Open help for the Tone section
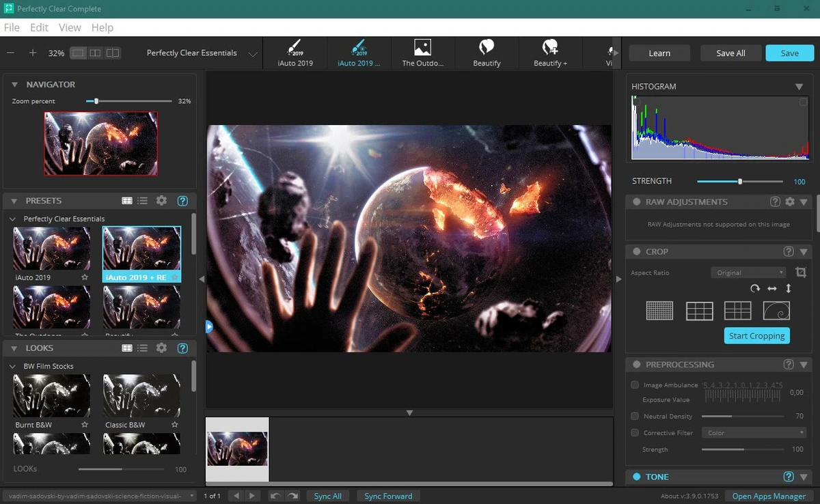This screenshot has width=820, height=504. 789,477
